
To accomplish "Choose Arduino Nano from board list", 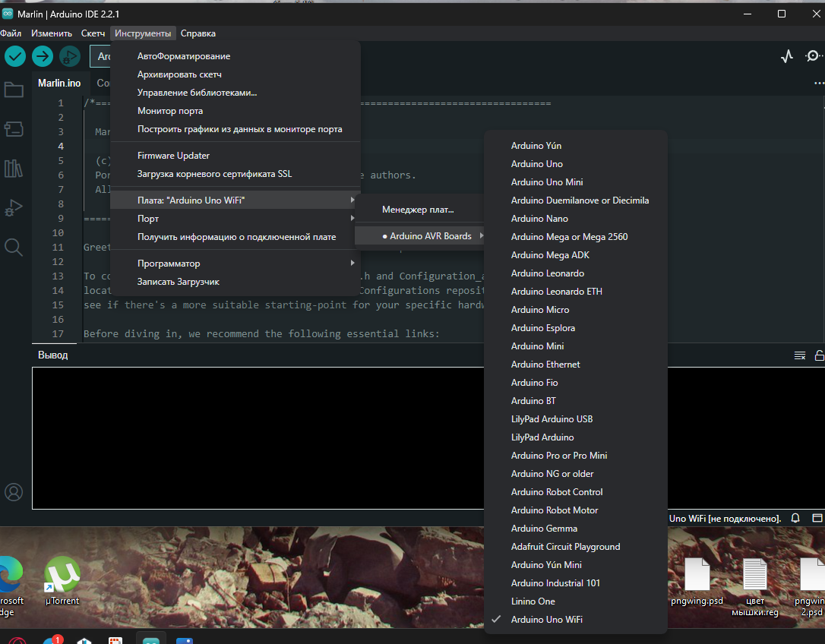I will click(x=539, y=219).
